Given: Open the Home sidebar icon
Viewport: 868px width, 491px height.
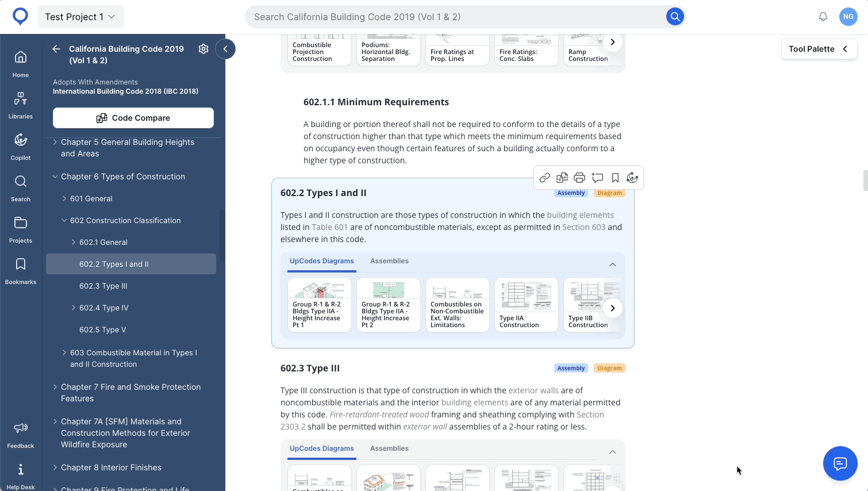Looking at the screenshot, I should pos(21,63).
